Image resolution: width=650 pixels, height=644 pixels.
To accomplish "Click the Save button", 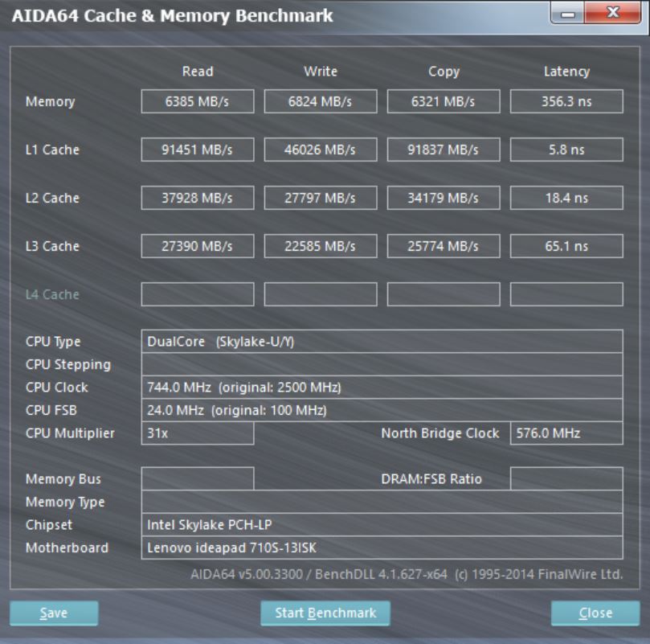I will tap(54, 613).
